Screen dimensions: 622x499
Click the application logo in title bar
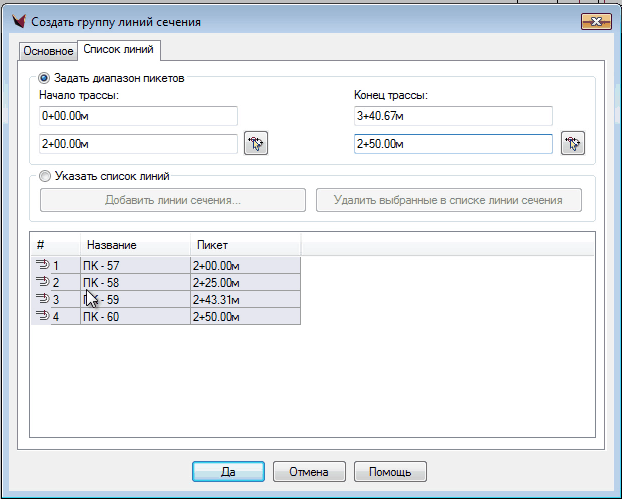(17, 21)
